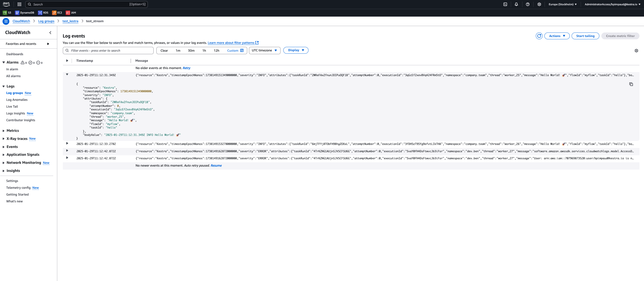Viewport: 644px width, 281px height.
Task: Open AWS CloudShell terminal icon
Action: [x=505, y=4]
